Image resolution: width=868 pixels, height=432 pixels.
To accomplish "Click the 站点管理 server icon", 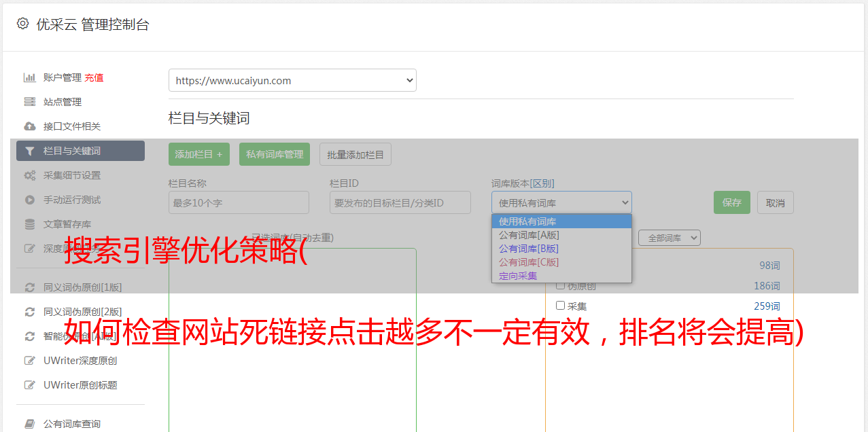I will tap(29, 102).
